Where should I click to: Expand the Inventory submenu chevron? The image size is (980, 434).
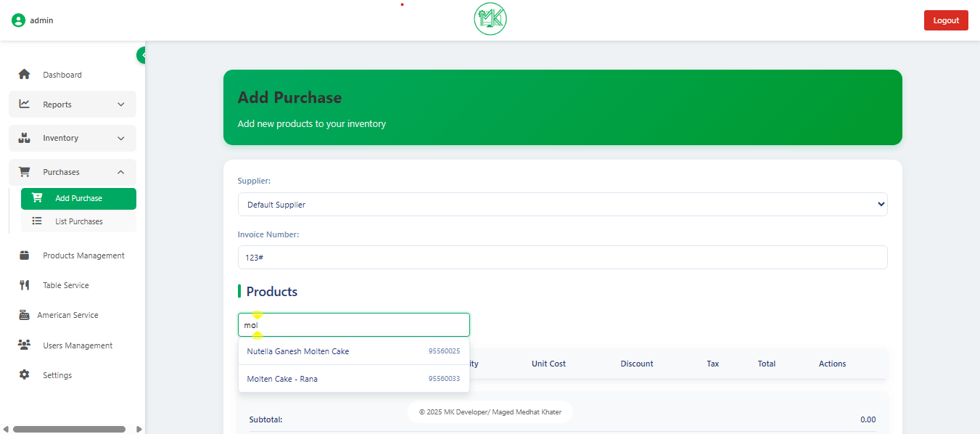pos(121,138)
